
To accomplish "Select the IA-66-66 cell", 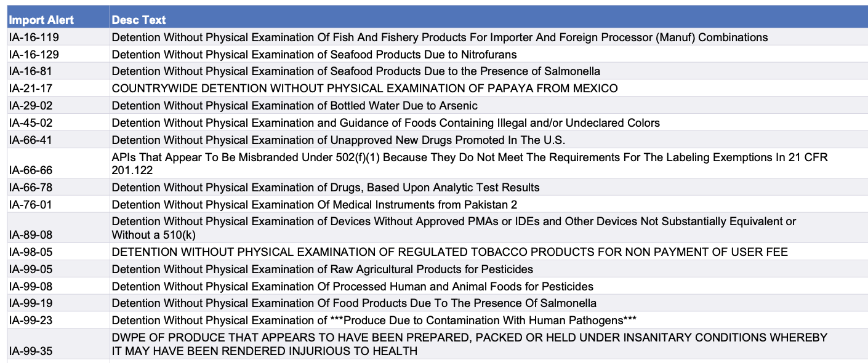I will [31, 170].
